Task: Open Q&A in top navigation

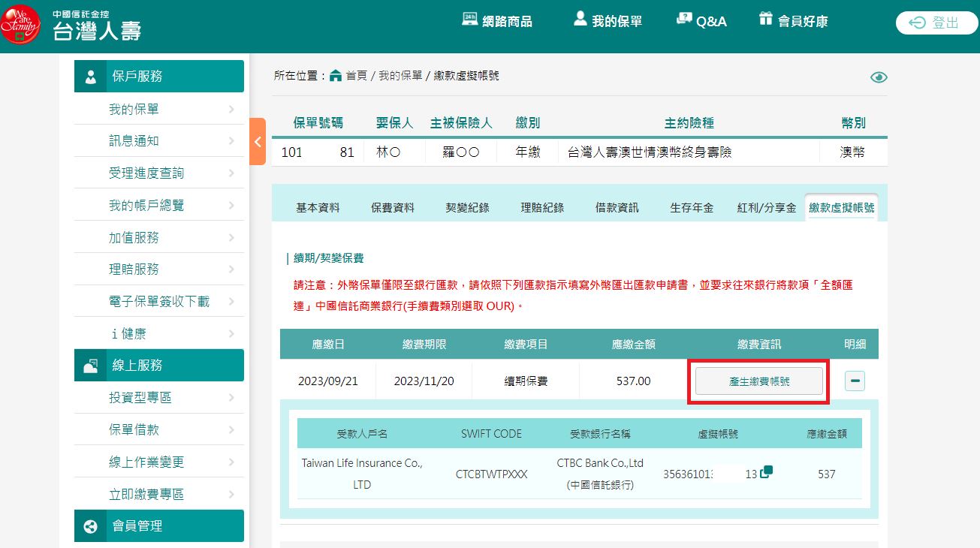Action: pos(701,21)
